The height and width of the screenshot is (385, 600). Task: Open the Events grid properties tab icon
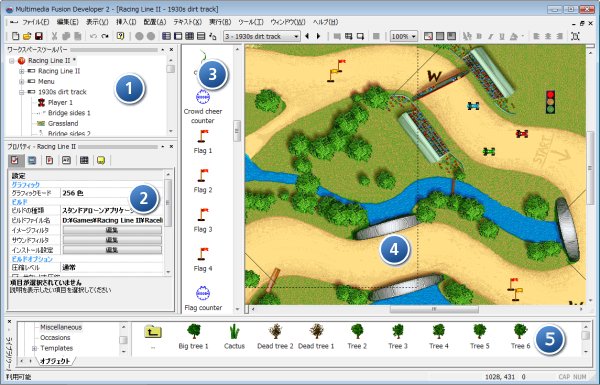click(x=84, y=160)
